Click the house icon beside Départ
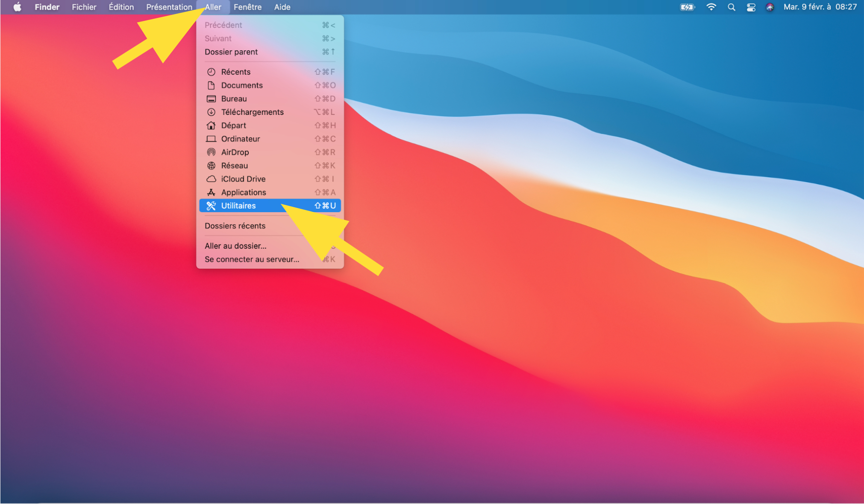 point(211,125)
